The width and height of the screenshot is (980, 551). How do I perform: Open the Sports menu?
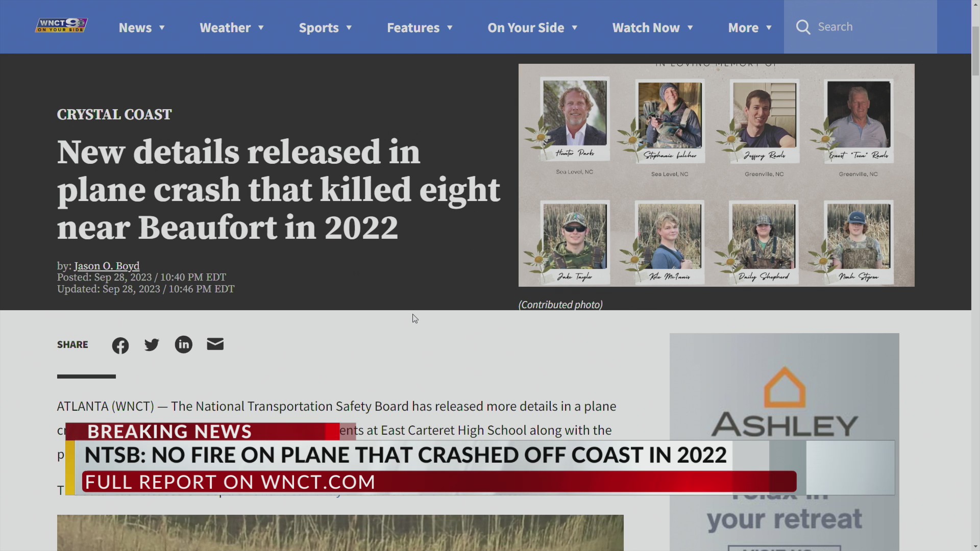tap(318, 28)
